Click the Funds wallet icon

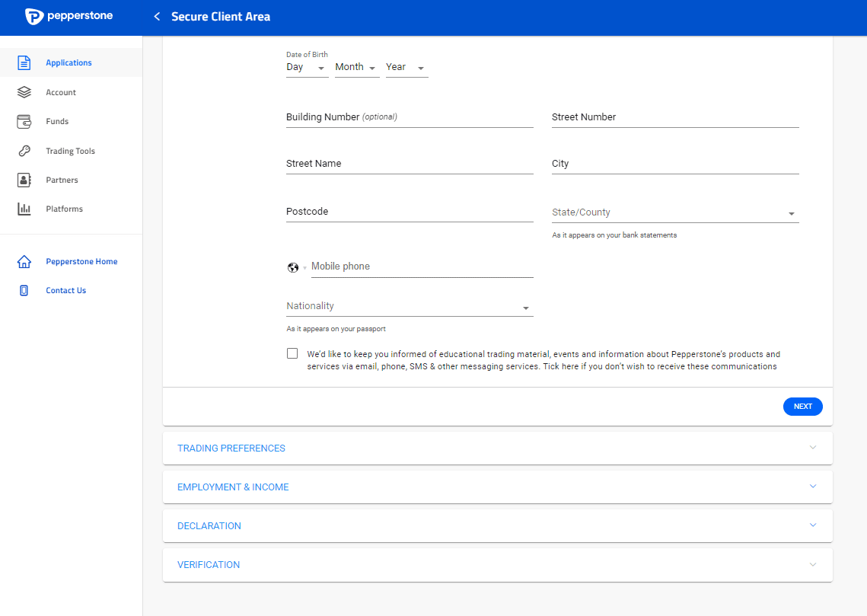pos(24,121)
